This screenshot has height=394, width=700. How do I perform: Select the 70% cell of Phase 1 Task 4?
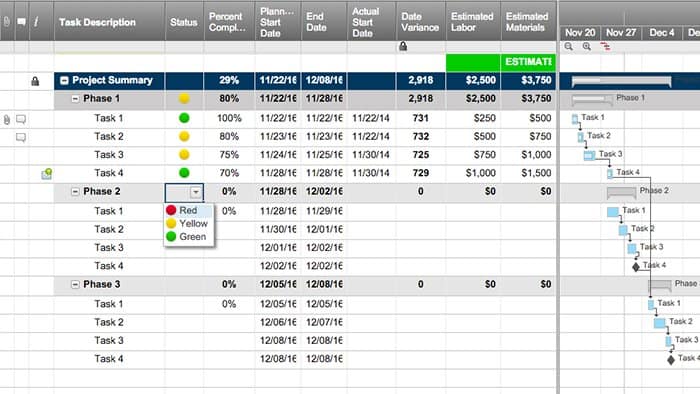point(229,173)
